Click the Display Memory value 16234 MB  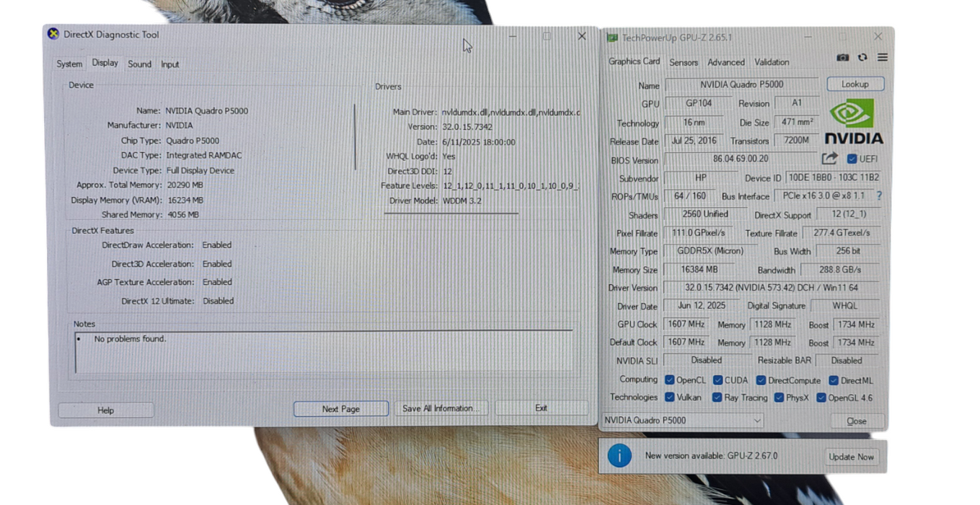(185, 200)
